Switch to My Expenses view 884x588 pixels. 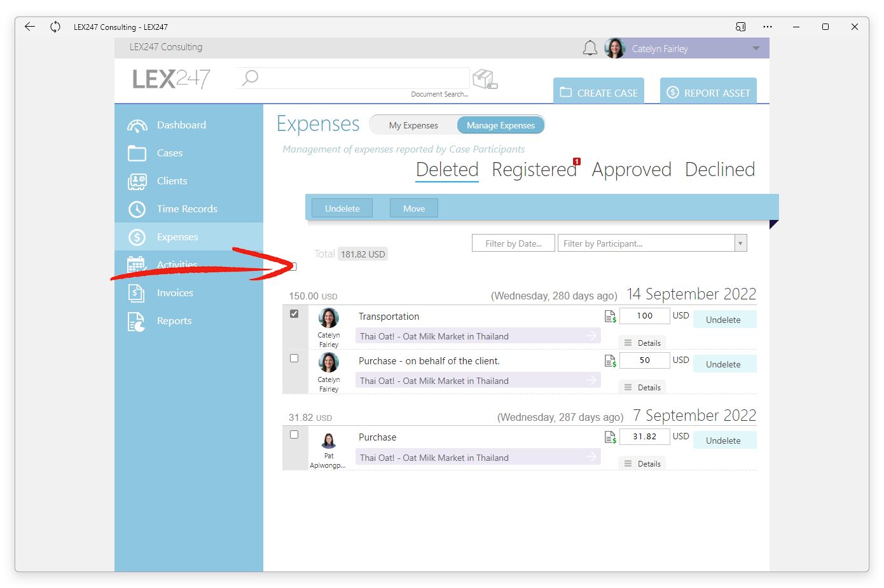pyautogui.click(x=413, y=125)
